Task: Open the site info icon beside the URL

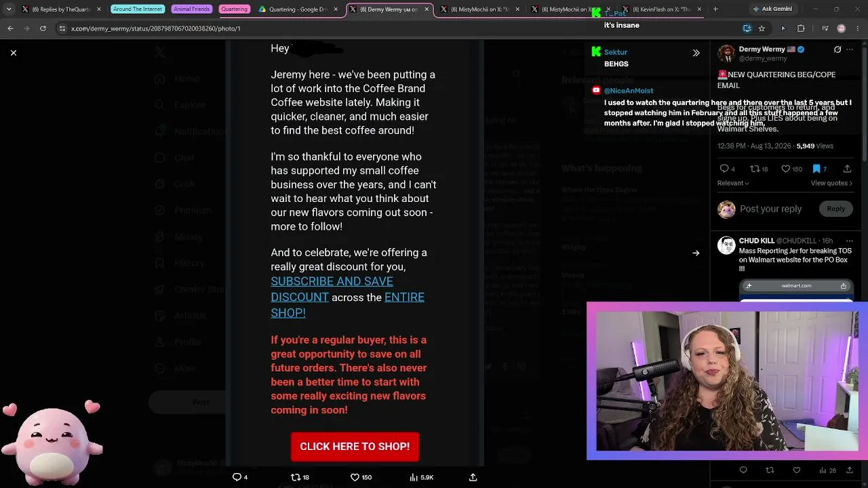Action: coord(62,28)
